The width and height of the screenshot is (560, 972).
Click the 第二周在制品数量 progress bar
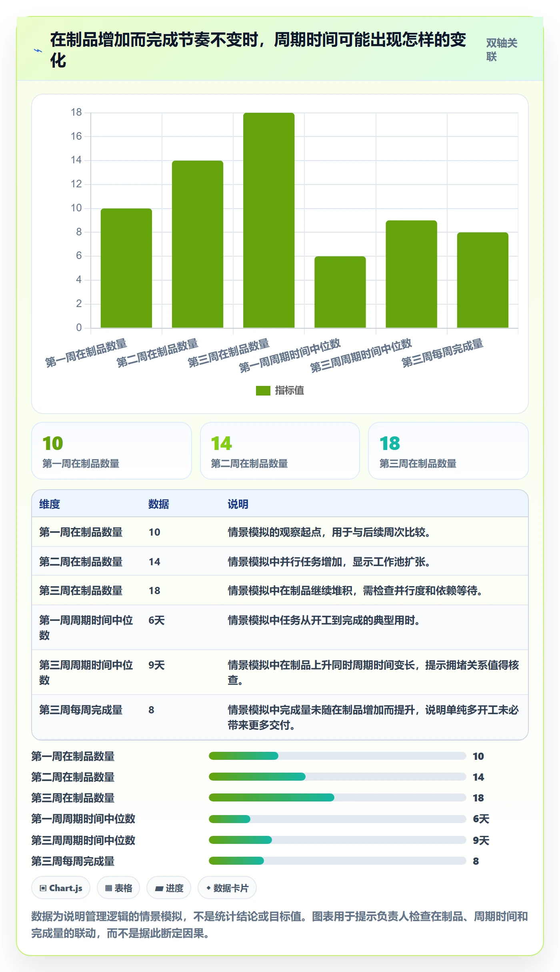337,777
